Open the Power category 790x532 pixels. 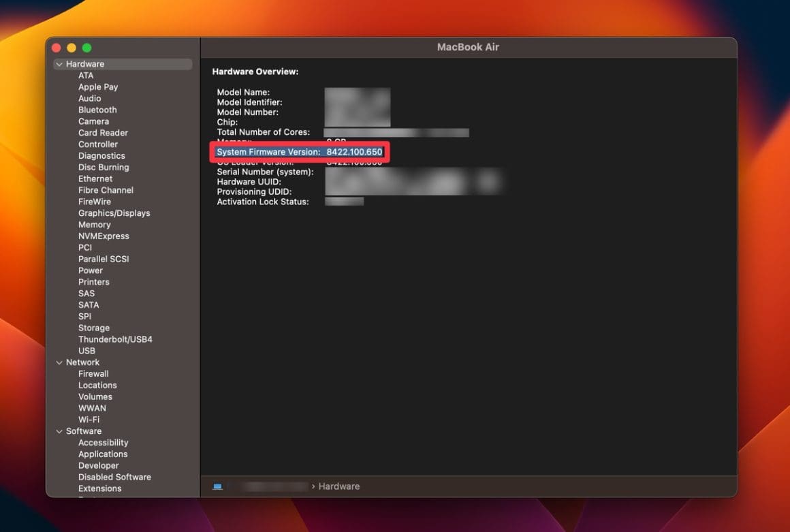(x=90, y=270)
